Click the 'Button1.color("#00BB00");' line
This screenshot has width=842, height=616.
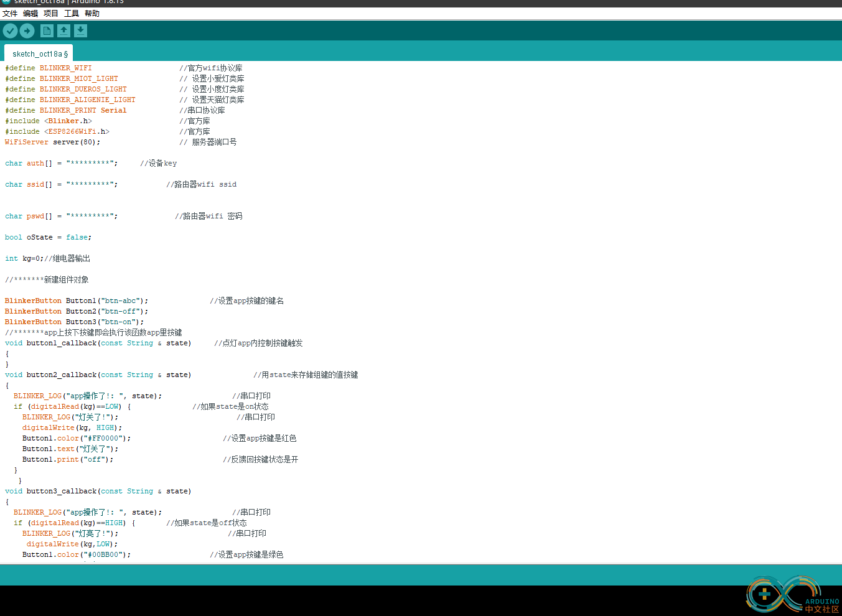tap(77, 555)
